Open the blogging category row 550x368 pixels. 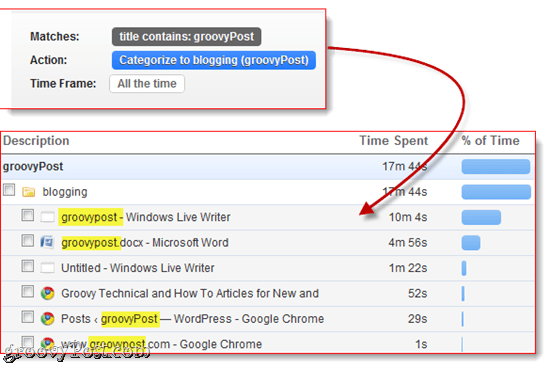[268, 192]
